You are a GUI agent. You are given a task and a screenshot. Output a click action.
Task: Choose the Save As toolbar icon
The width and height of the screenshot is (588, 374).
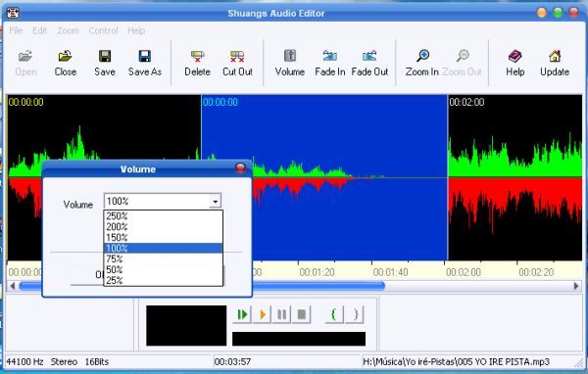click(145, 63)
